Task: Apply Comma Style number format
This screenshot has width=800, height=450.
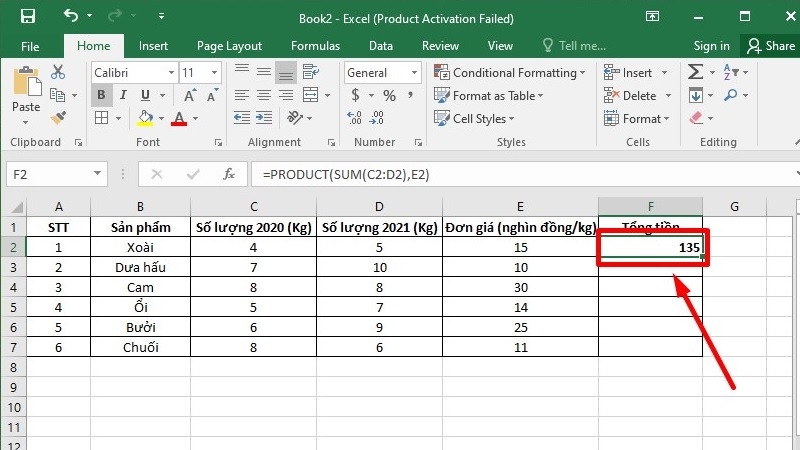Action: (x=410, y=95)
